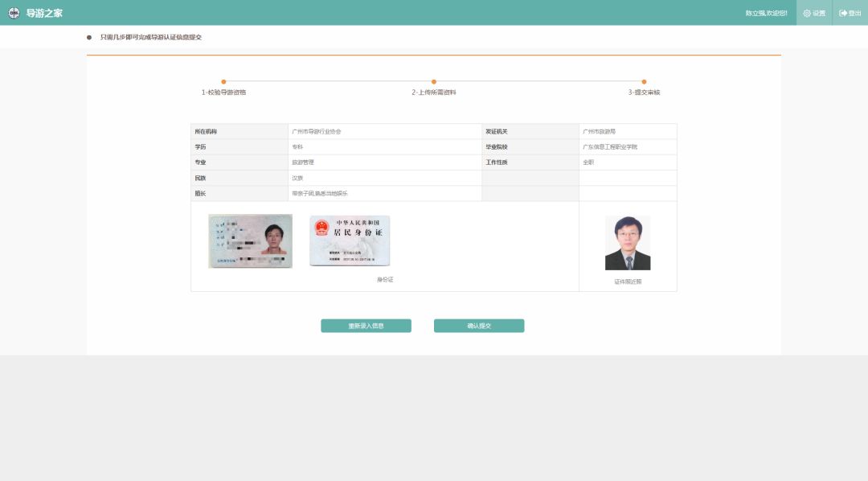The height and width of the screenshot is (481, 868).
Task: Click the 登出 logout arrow icon
Action: [x=843, y=13]
